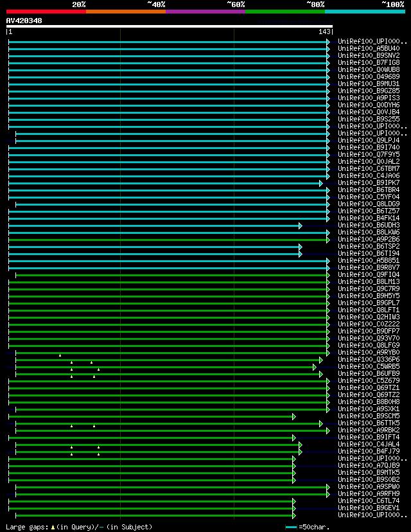Follow the UniRef100_B6TSP2 link
The height and width of the screenshot is (532, 411).
tap(369, 246)
